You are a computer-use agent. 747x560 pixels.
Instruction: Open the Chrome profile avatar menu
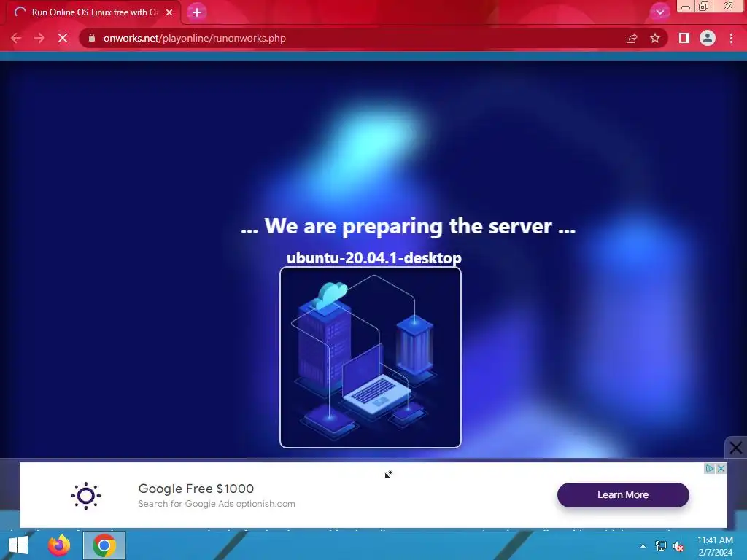pyautogui.click(x=708, y=38)
